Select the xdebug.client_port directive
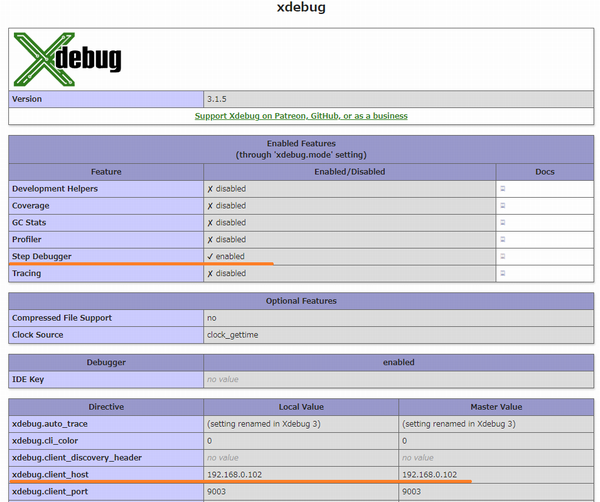 [50, 492]
